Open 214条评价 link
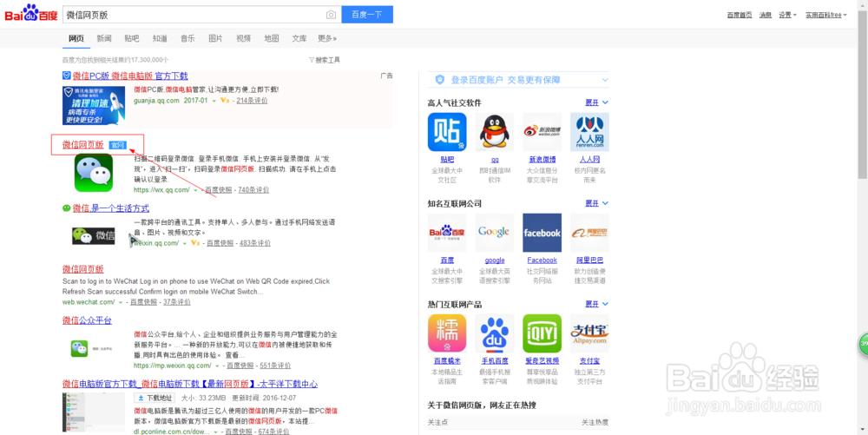 252,101
